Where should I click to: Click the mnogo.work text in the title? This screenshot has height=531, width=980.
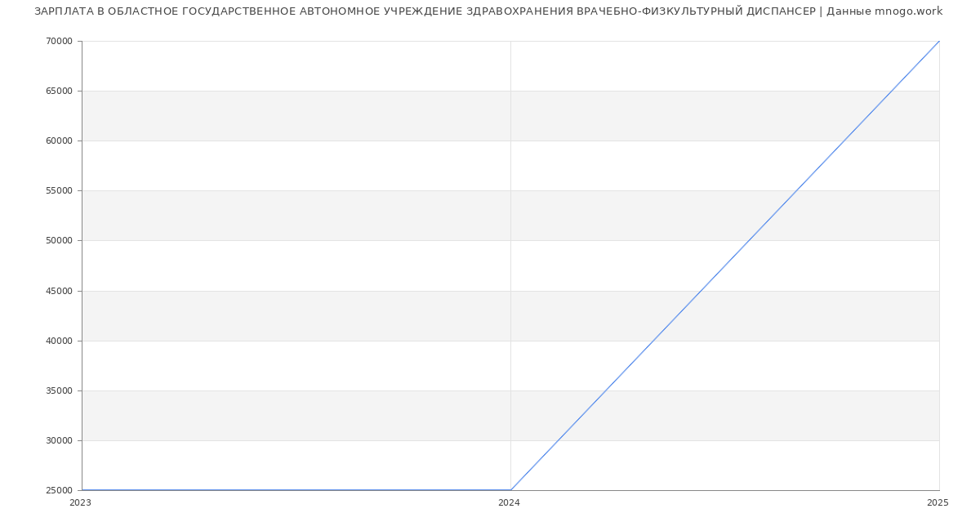coord(909,11)
